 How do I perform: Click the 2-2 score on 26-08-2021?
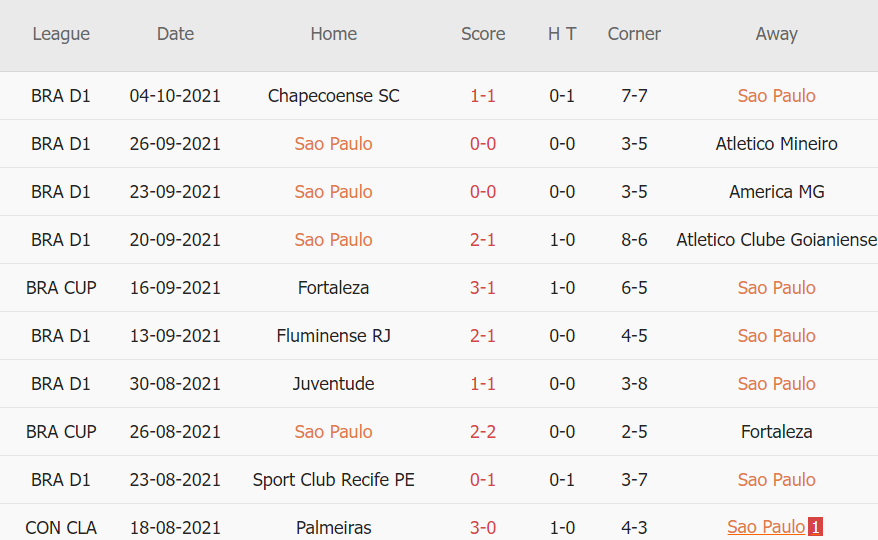483,432
